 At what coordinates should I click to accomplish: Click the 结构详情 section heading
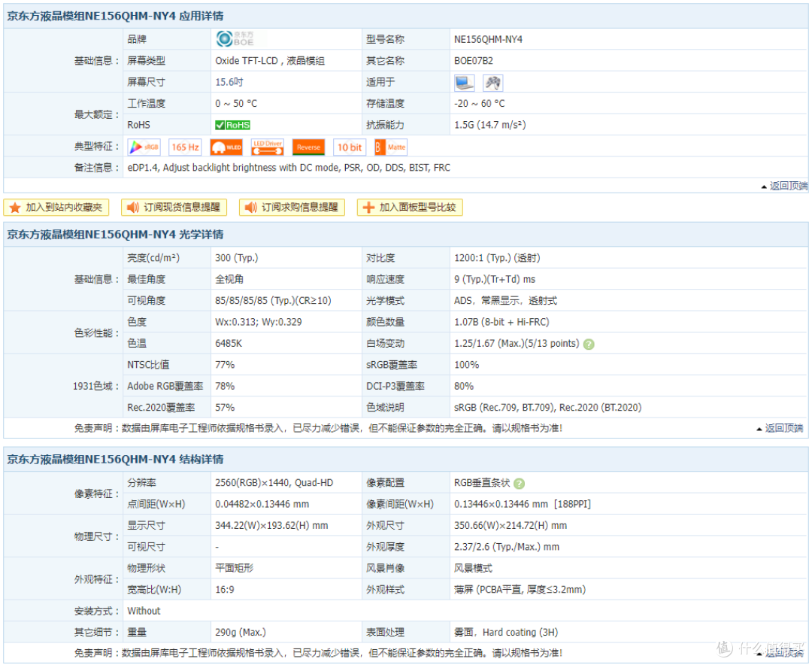(116, 459)
